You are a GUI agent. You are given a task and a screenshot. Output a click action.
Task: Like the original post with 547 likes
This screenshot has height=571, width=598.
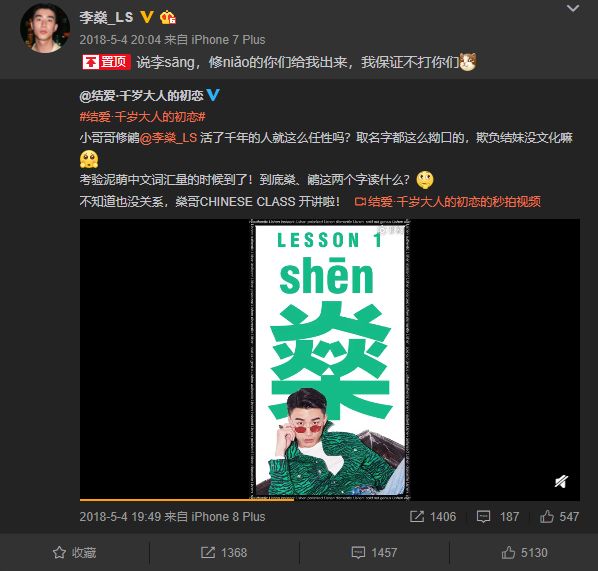559,517
